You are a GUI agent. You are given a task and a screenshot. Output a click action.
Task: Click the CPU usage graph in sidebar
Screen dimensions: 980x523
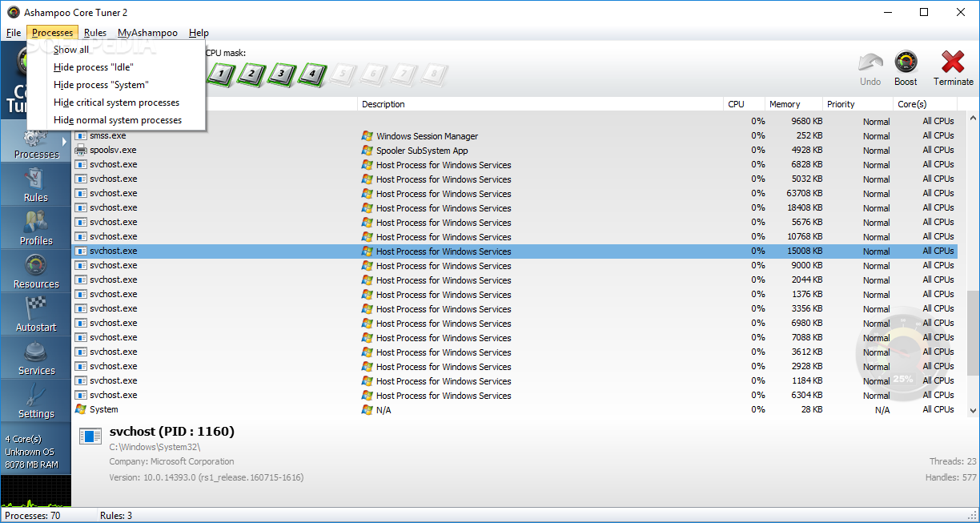(36, 491)
